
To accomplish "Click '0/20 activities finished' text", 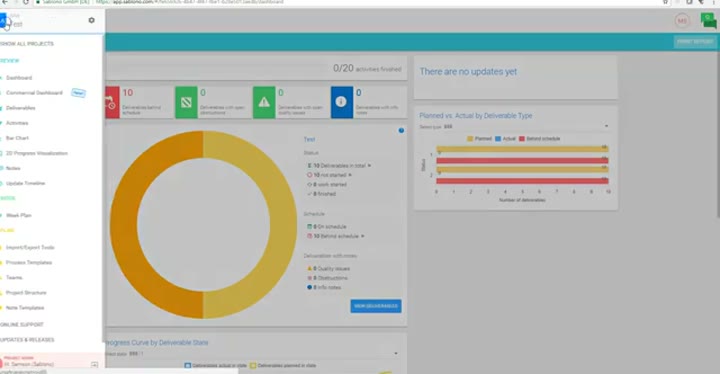I will [367, 68].
